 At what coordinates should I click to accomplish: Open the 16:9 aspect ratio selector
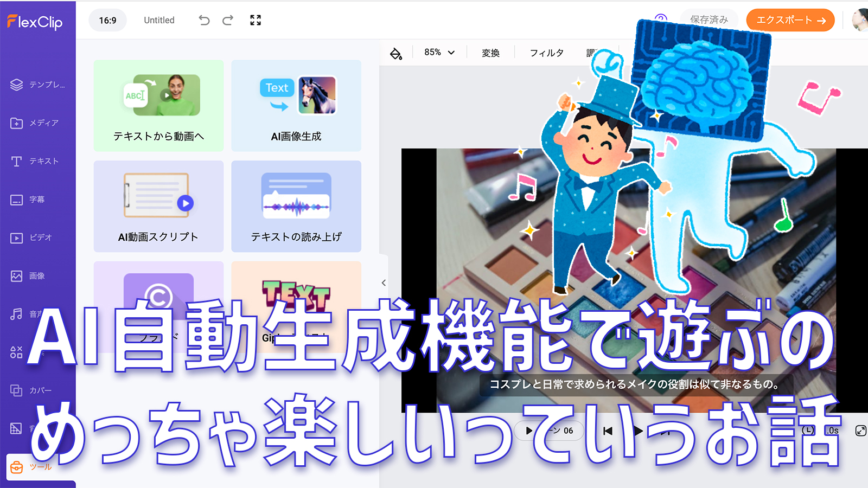tap(107, 20)
